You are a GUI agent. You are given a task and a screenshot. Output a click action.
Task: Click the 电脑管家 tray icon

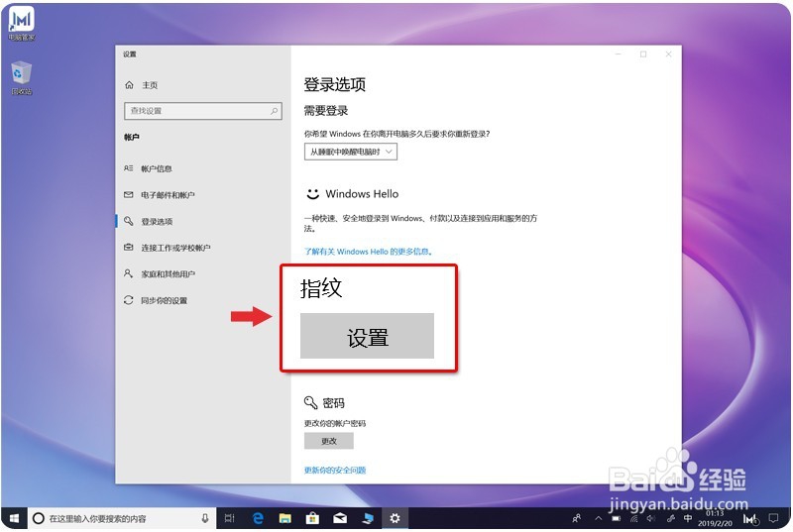749,518
